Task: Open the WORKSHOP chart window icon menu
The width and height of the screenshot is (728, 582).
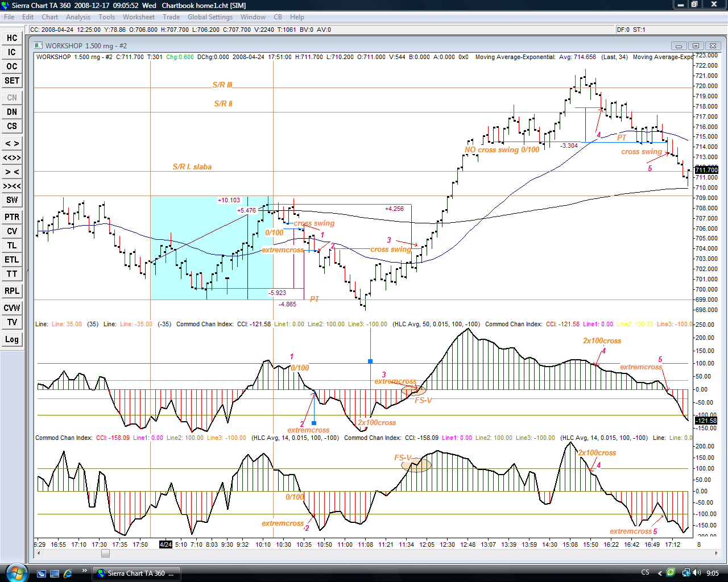Action: 39,45
